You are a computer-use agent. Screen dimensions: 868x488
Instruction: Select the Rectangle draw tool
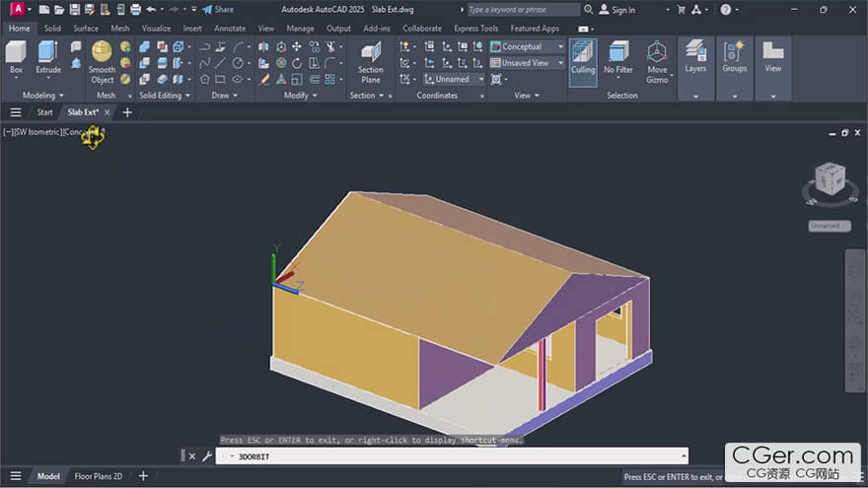point(220,79)
